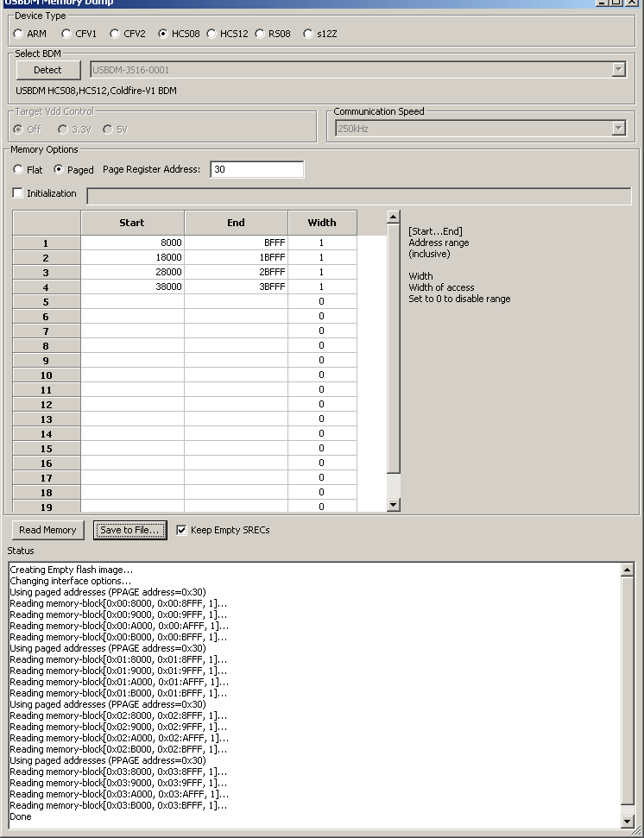
Task: Click the memory table scrollbar thumb
Action: point(394,348)
